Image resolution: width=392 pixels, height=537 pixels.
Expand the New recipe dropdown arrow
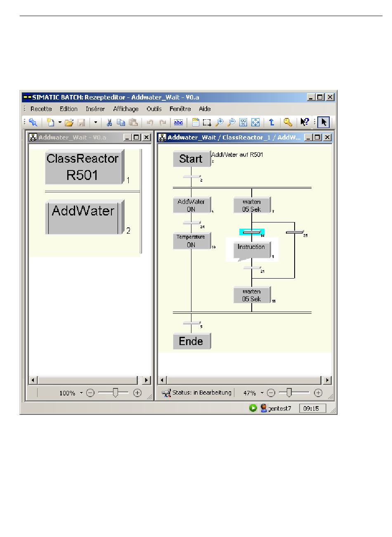[59, 122]
